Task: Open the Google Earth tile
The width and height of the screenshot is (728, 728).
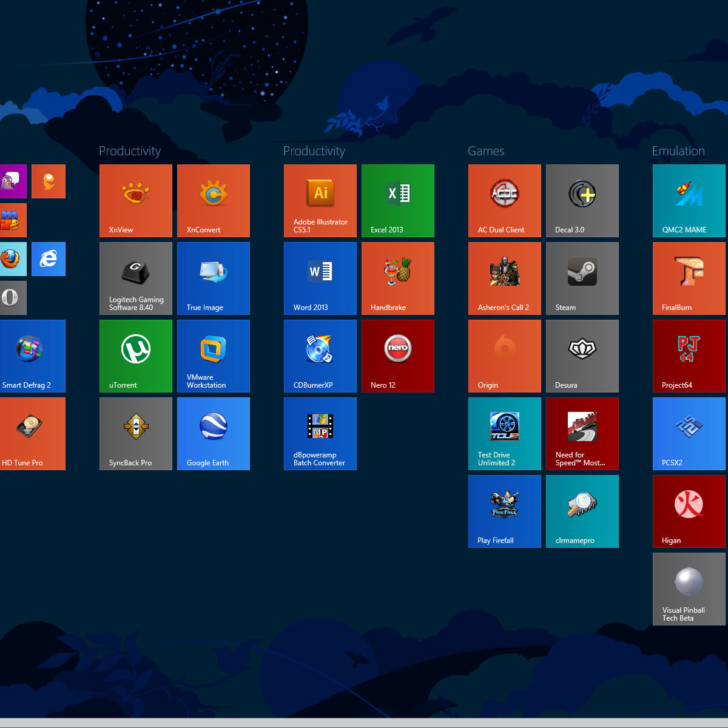Action: coord(214,434)
